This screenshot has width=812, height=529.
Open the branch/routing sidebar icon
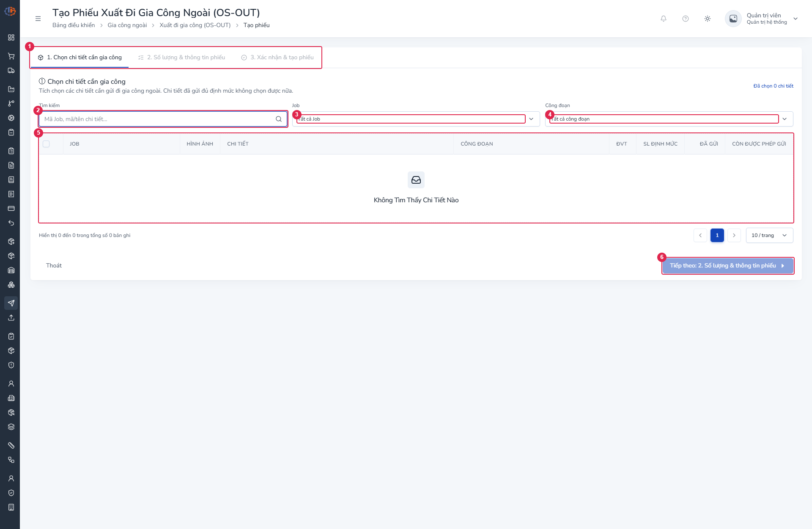(x=11, y=104)
